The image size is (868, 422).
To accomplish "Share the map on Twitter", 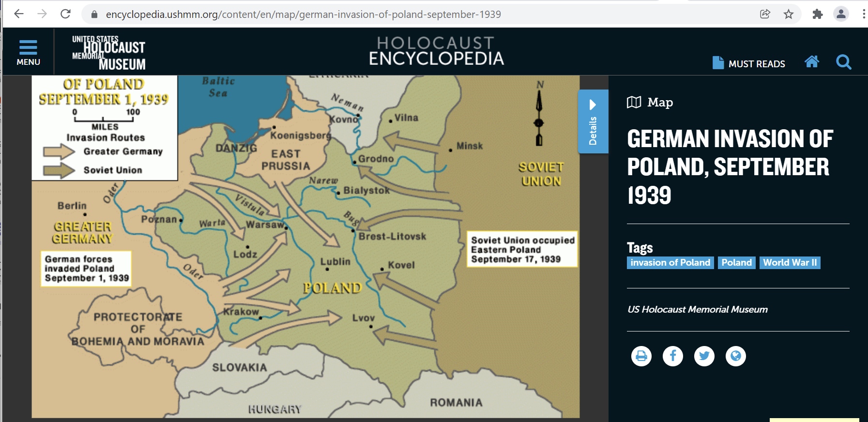I will tap(704, 356).
